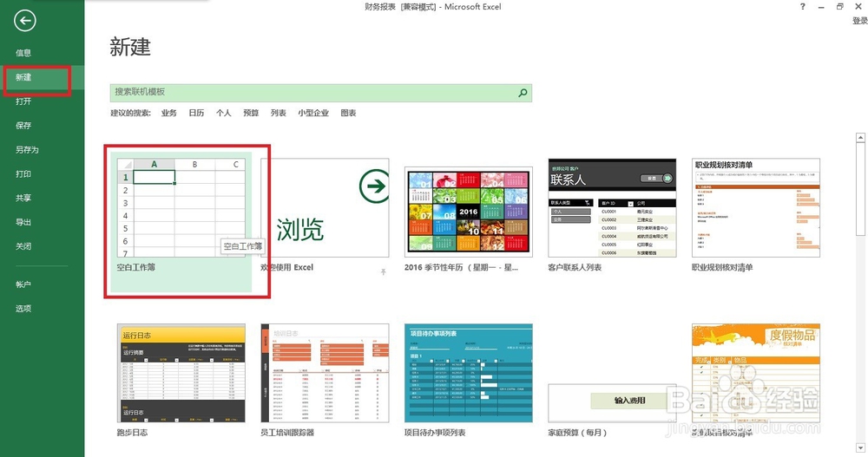
Task: Select the 客户联系人列表 template
Action: click(612, 207)
